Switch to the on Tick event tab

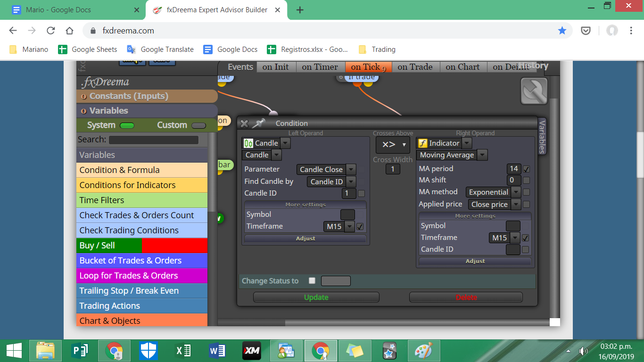(x=368, y=67)
